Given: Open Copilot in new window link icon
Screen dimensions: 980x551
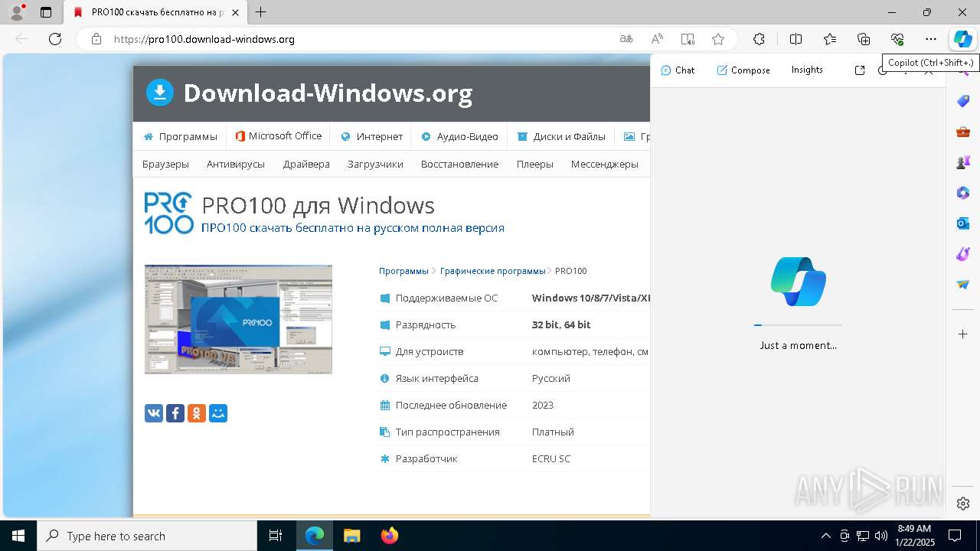Looking at the screenshot, I should pyautogui.click(x=860, y=70).
